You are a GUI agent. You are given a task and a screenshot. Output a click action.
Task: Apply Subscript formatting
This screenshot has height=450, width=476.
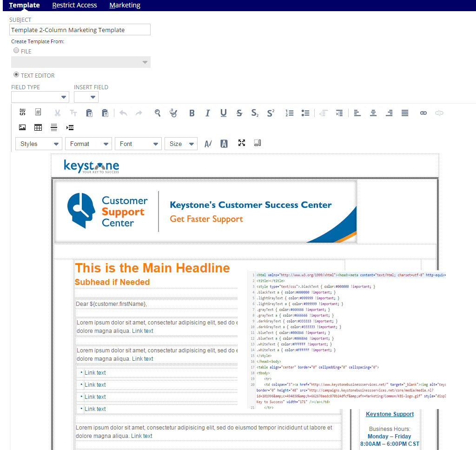(x=255, y=113)
